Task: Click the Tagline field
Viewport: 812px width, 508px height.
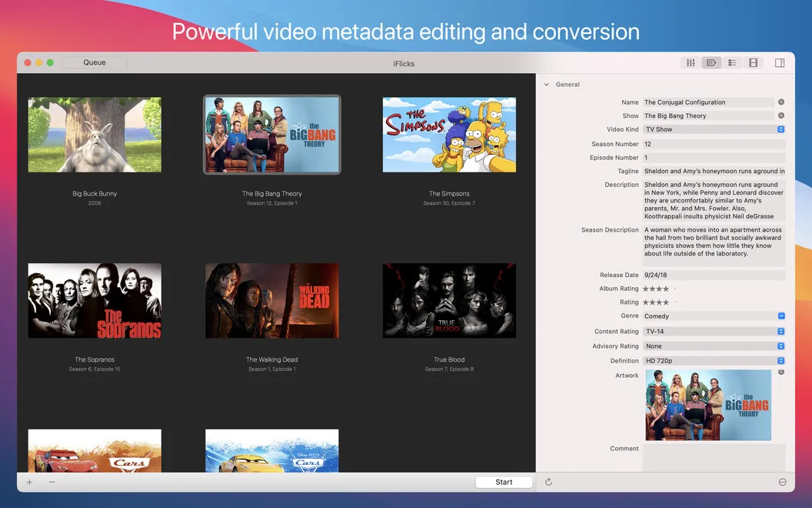Action: (x=714, y=171)
